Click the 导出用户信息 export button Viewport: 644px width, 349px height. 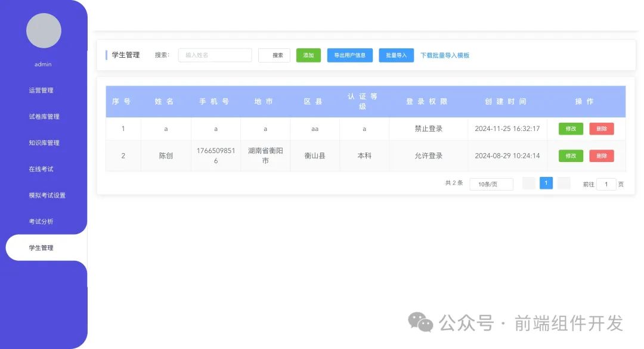click(x=349, y=55)
